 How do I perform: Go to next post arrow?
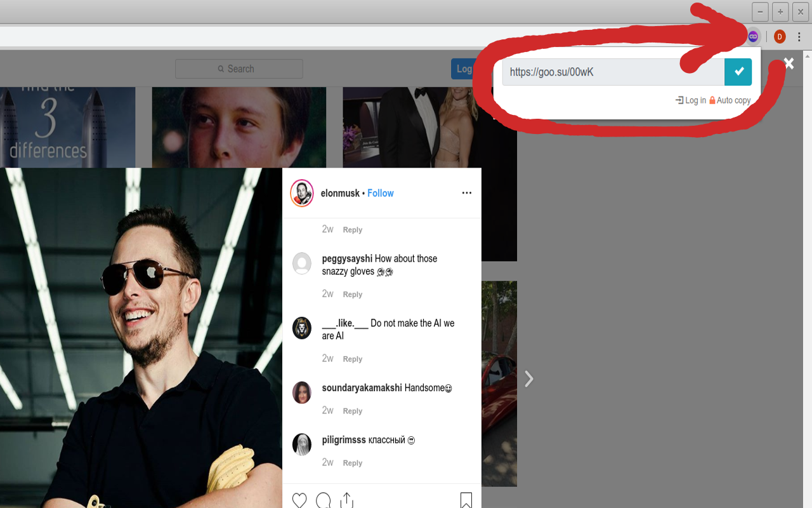click(529, 379)
